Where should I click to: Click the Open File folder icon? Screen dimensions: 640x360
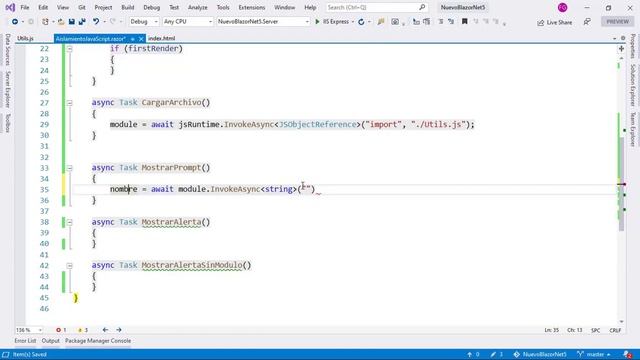[61, 22]
